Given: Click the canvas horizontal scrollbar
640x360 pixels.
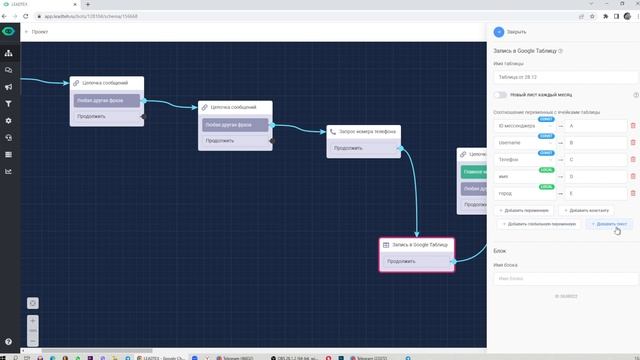Looking at the screenshot, I should click(97, 351).
